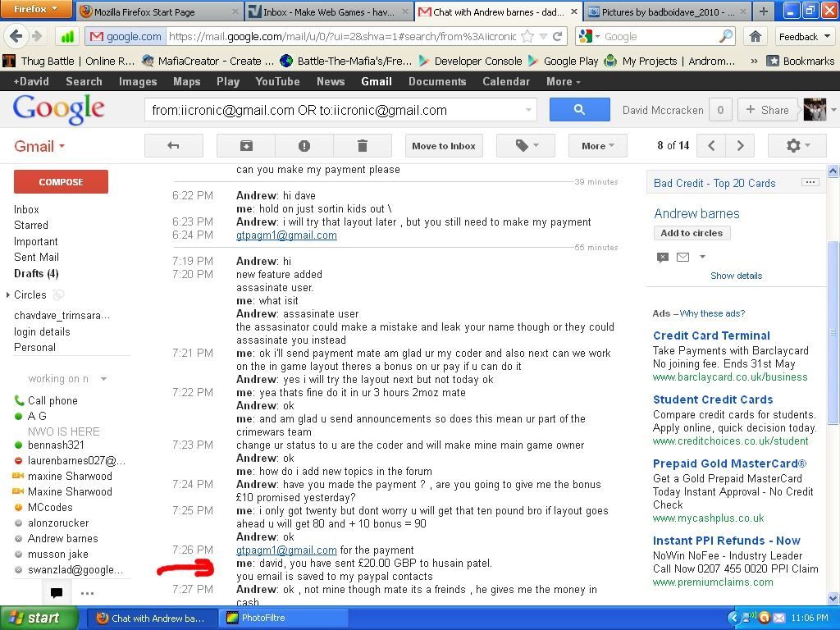The width and height of the screenshot is (840, 630).
Task: Open the More actions dropdown
Action: point(597,146)
